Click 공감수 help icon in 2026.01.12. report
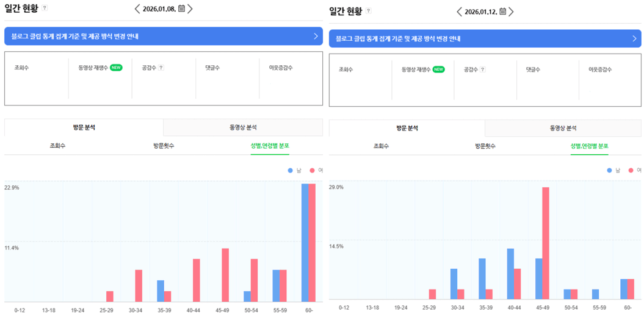 (483, 69)
